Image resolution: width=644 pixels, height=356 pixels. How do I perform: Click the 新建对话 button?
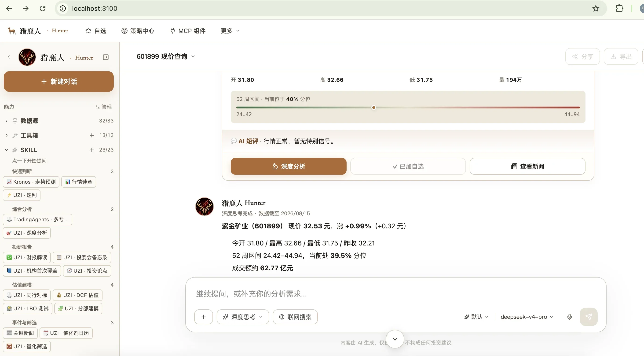[x=59, y=82]
